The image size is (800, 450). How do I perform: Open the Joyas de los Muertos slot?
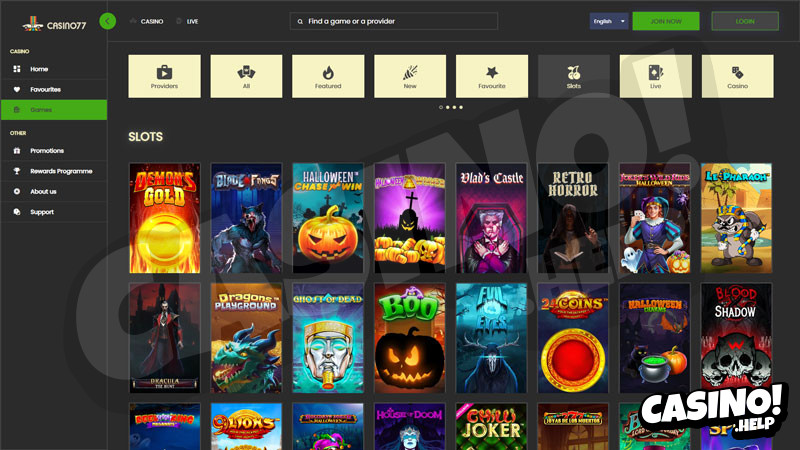[573, 427]
